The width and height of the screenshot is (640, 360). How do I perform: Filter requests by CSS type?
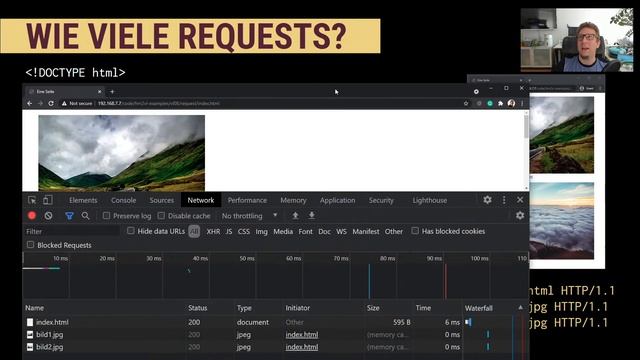tap(243, 231)
